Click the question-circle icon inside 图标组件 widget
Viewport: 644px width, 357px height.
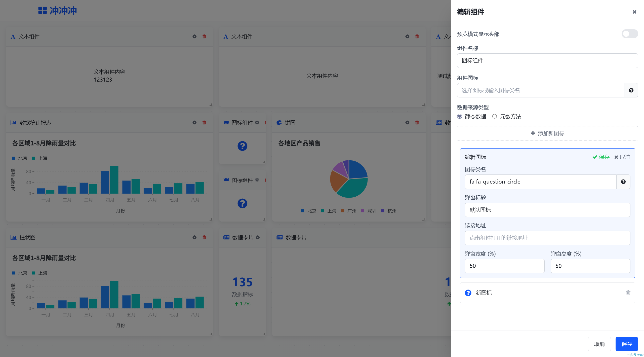click(x=242, y=146)
